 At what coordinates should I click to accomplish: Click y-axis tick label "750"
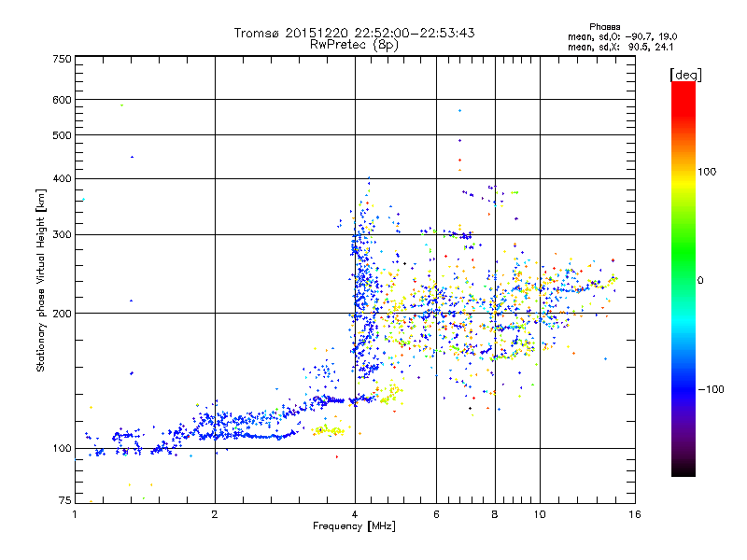[63, 59]
